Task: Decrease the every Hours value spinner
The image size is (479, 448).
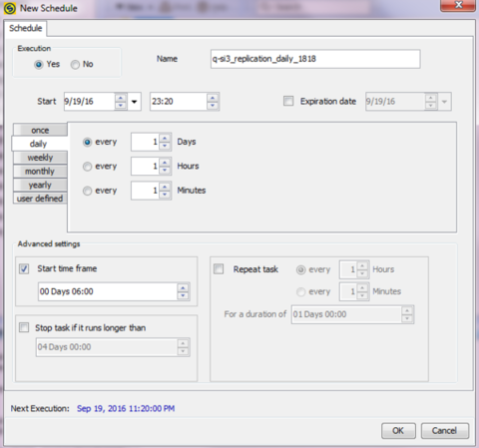Action: 165,170
